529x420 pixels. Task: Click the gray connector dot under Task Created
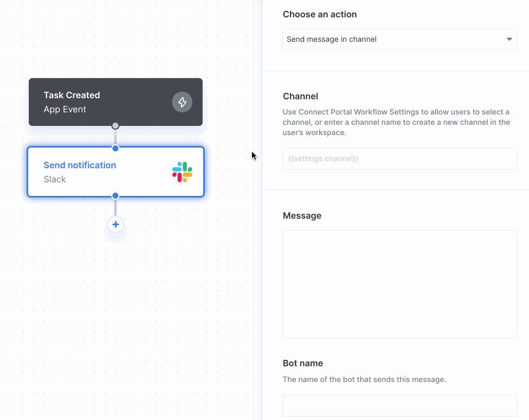tap(115, 125)
